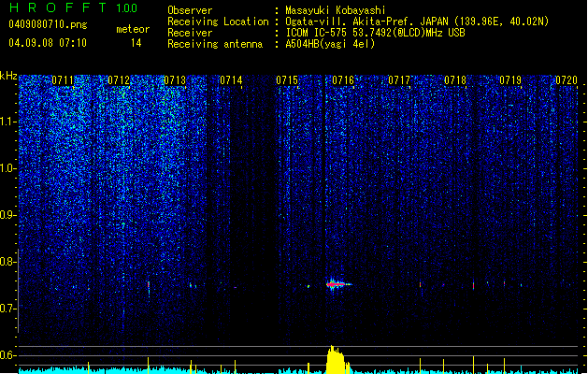Click the 0719 time marker
Screen dimensions: 588x374
pos(510,80)
